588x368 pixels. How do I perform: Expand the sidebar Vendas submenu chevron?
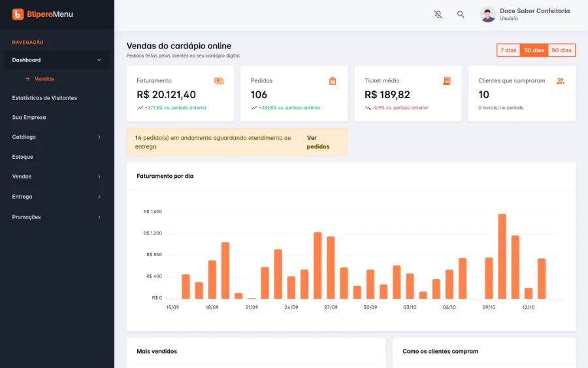(x=99, y=176)
